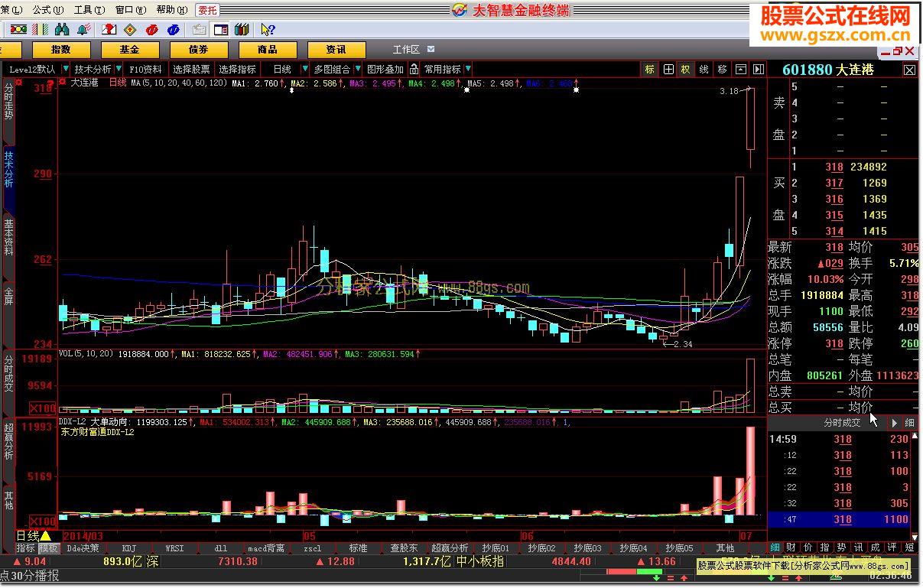Open the 工具 menu
Image resolution: width=923 pixels, height=588 pixels.
click(x=88, y=9)
